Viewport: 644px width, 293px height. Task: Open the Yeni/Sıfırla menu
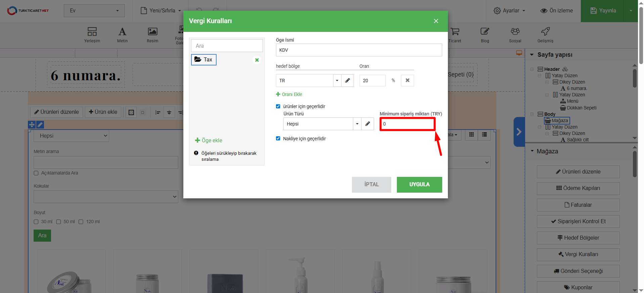(x=161, y=11)
